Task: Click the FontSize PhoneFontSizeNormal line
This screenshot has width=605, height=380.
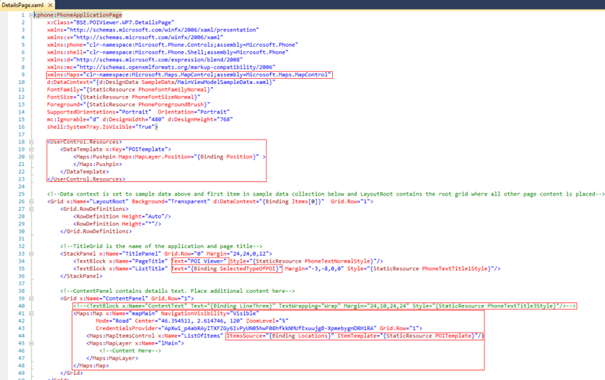Action: [x=123, y=97]
